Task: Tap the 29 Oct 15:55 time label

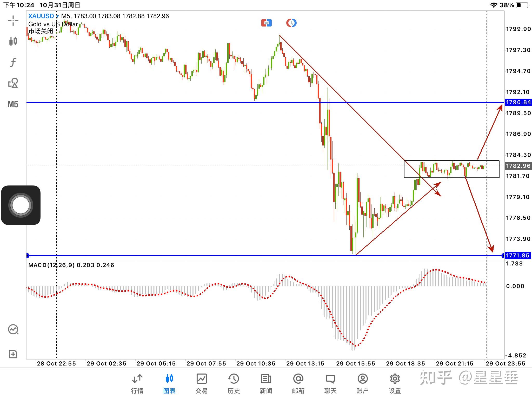Action: point(356,363)
